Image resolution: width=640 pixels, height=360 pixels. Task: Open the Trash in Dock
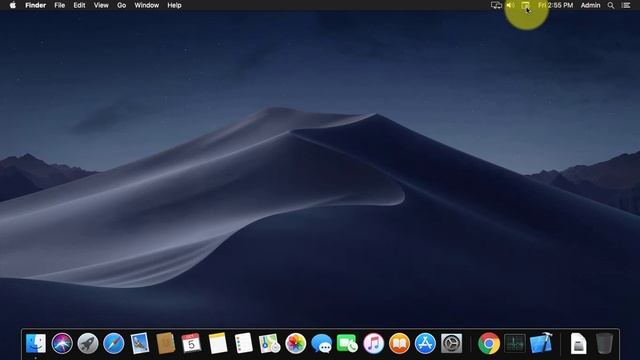[x=604, y=343]
